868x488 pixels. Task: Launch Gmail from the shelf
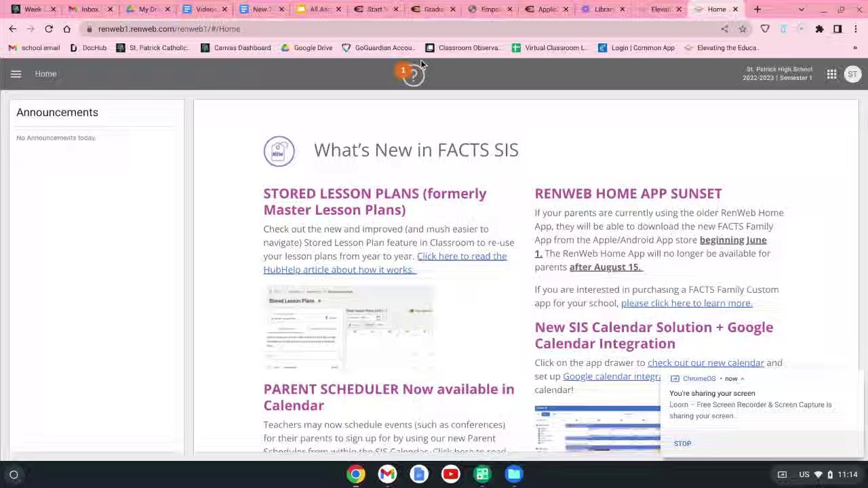pos(387,474)
